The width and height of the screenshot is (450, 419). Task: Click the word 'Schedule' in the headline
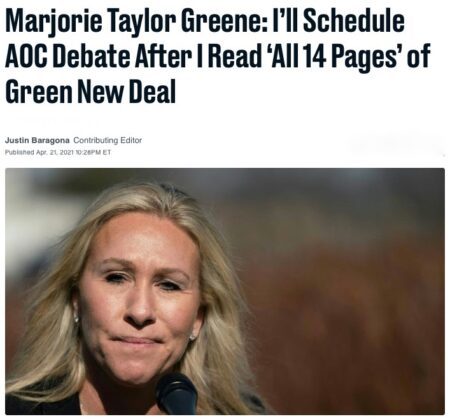click(x=354, y=21)
